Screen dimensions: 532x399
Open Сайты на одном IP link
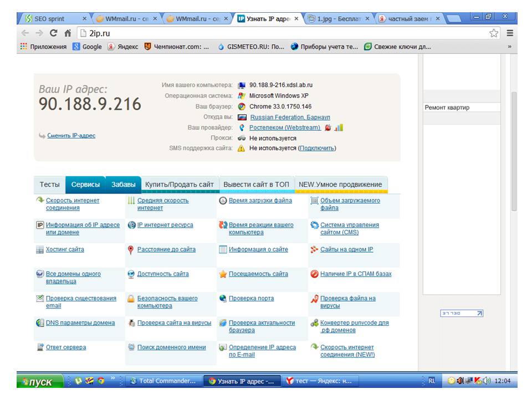click(347, 249)
